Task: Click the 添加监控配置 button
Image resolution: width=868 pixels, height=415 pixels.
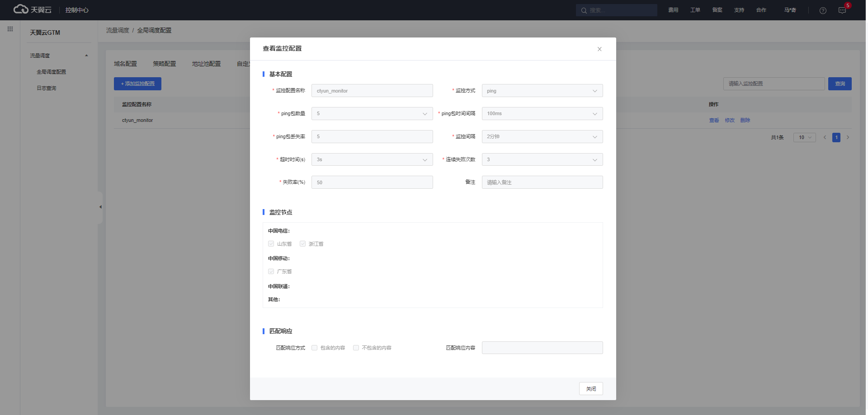Action: pyautogui.click(x=137, y=84)
